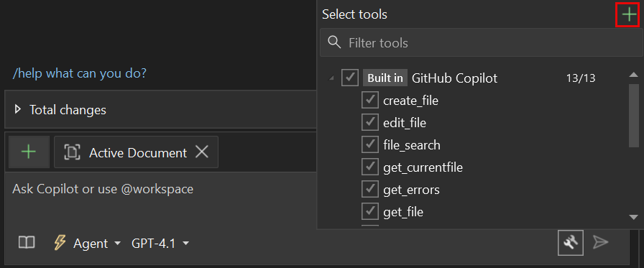Click the get_currentfile label
The width and height of the screenshot is (644, 268).
423,167
